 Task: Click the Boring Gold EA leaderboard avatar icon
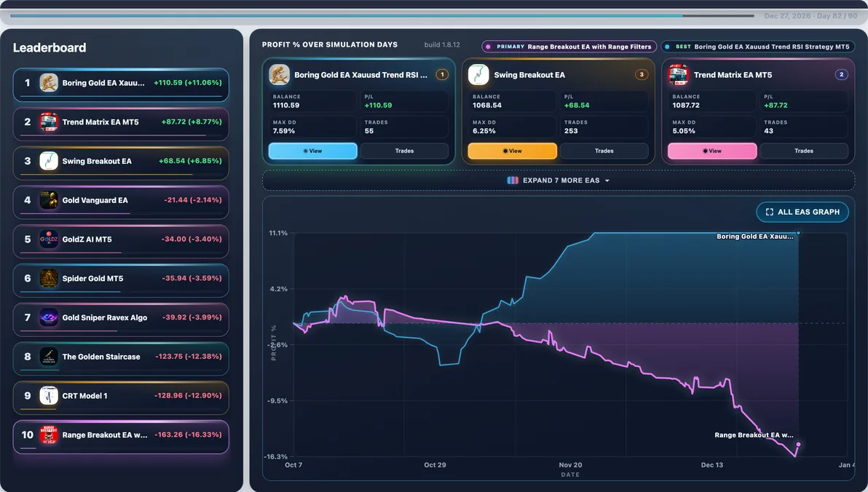[49, 83]
